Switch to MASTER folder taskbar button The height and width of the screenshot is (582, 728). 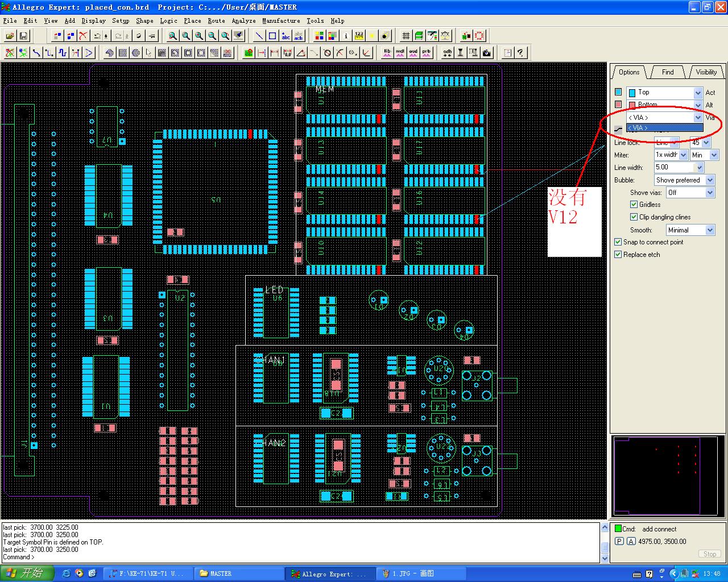click(x=239, y=573)
